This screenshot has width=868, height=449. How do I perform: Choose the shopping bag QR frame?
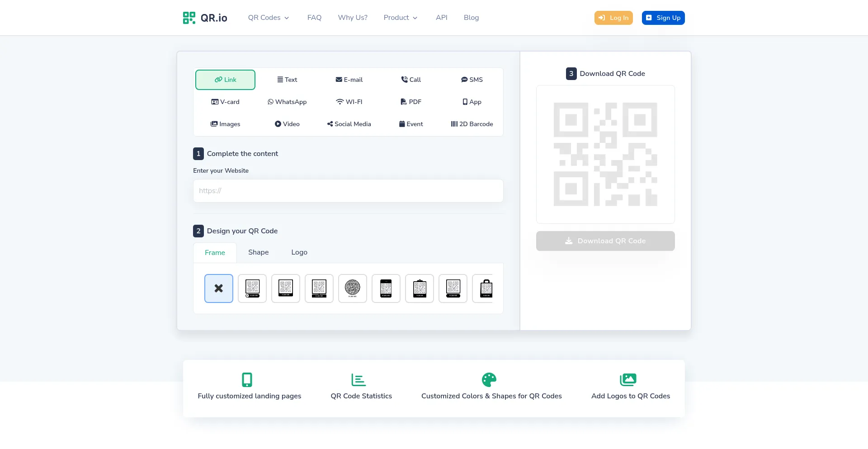483,288
